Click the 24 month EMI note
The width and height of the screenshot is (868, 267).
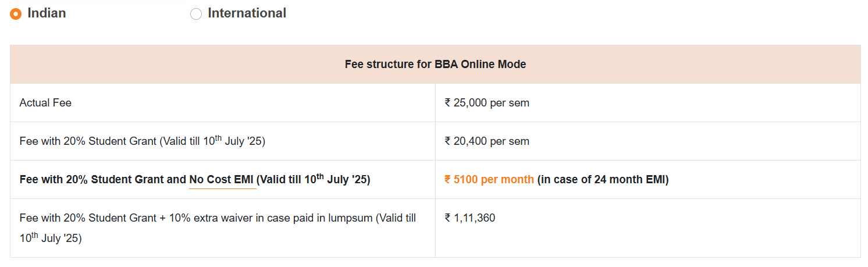coord(603,180)
